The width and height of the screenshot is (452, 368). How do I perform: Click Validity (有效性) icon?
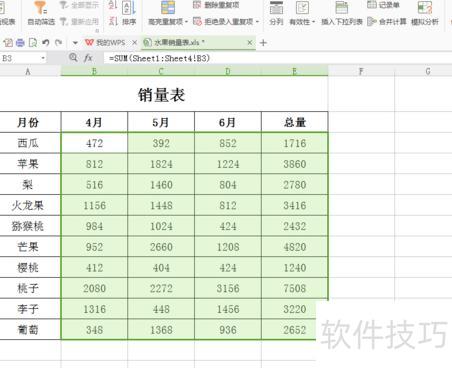click(302, 8)
